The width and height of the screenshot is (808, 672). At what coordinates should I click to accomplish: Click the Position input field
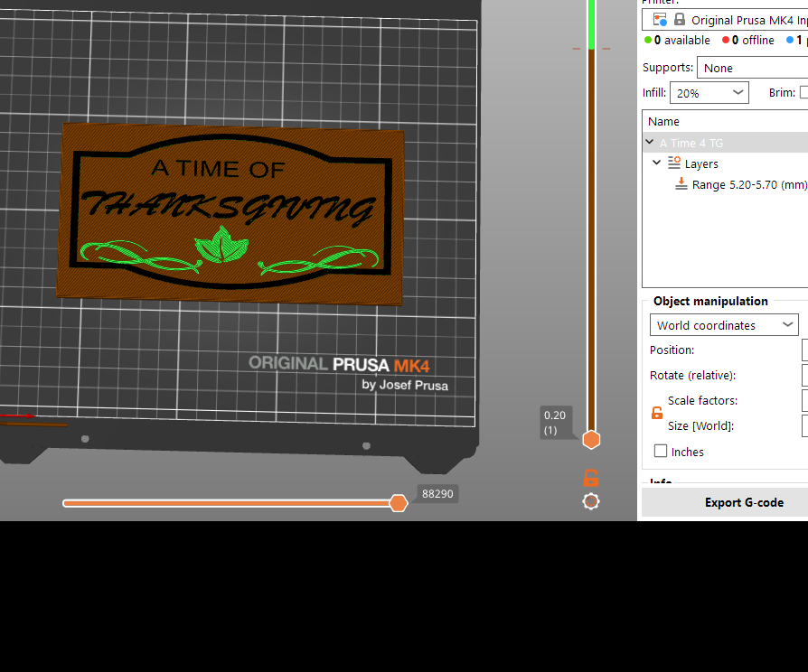[x=805, y=350]
